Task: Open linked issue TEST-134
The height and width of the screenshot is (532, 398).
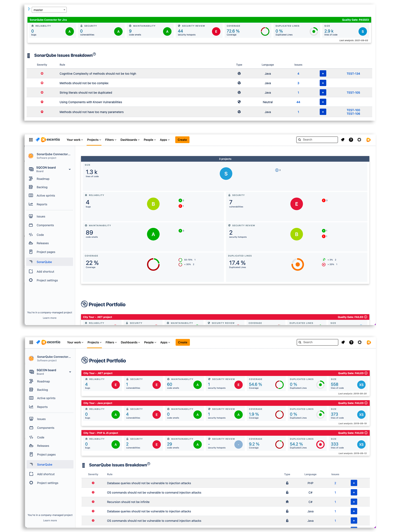Action: pos(353,74)
